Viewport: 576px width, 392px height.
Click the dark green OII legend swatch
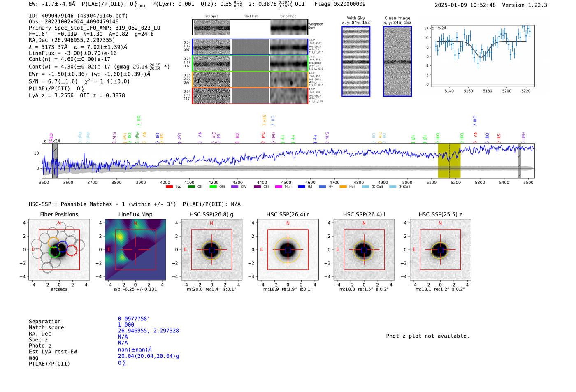click(191, 187)
